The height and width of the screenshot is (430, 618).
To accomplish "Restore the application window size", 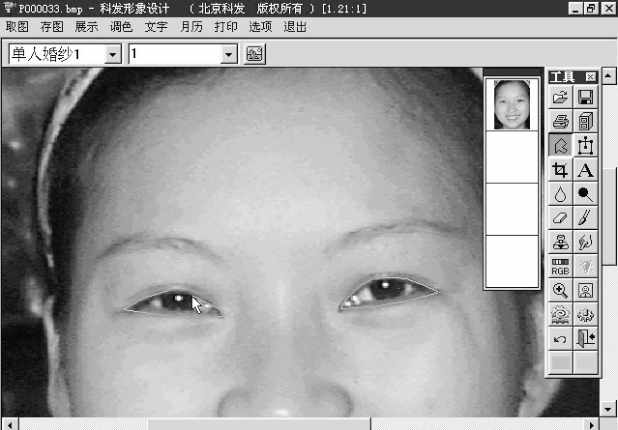I will pos(592,8).
